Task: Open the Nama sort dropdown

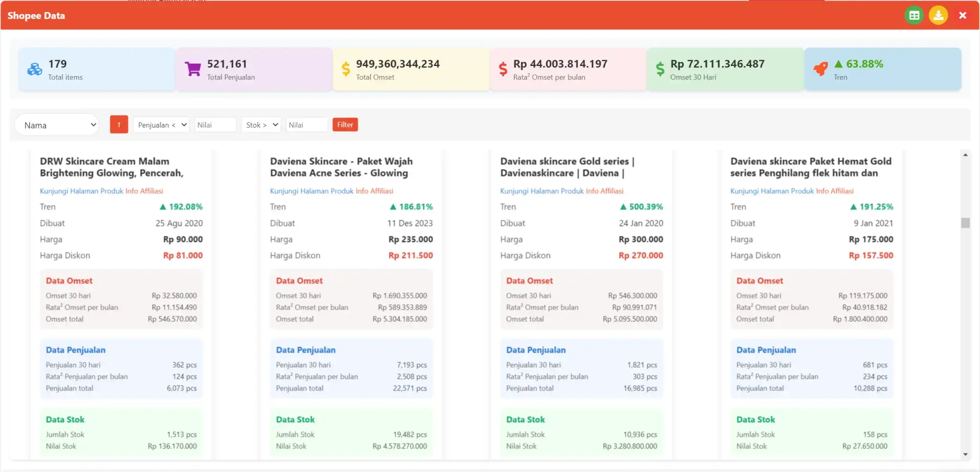Action: click(x=57, y=125)
